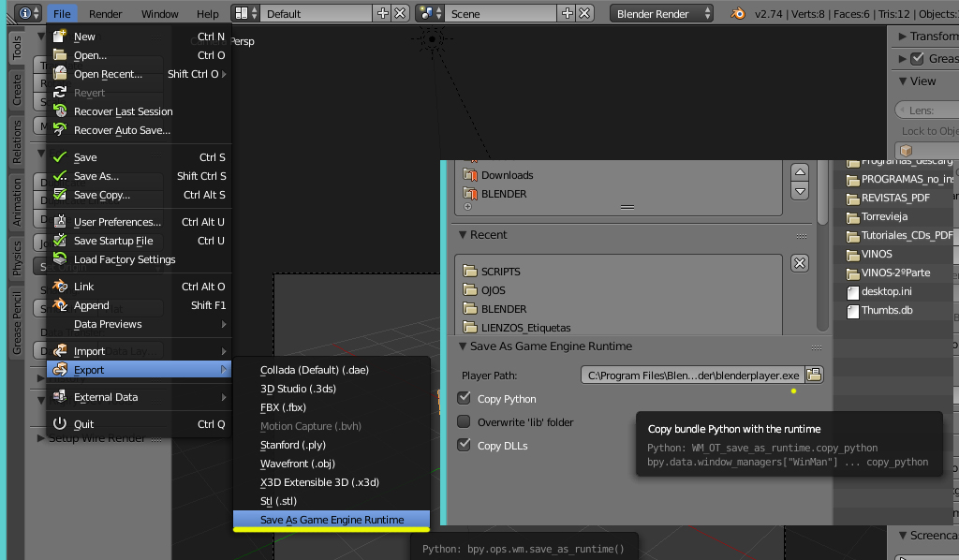The width and height of the screenshot is (959, 560).
Task: Choose Save As... menu entry
Action: point(139,176)
